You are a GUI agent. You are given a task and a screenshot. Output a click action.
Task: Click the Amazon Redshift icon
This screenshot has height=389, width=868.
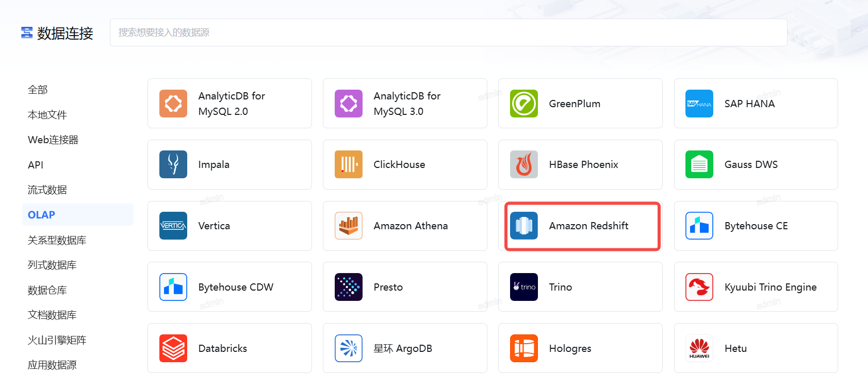click(524, 226)
